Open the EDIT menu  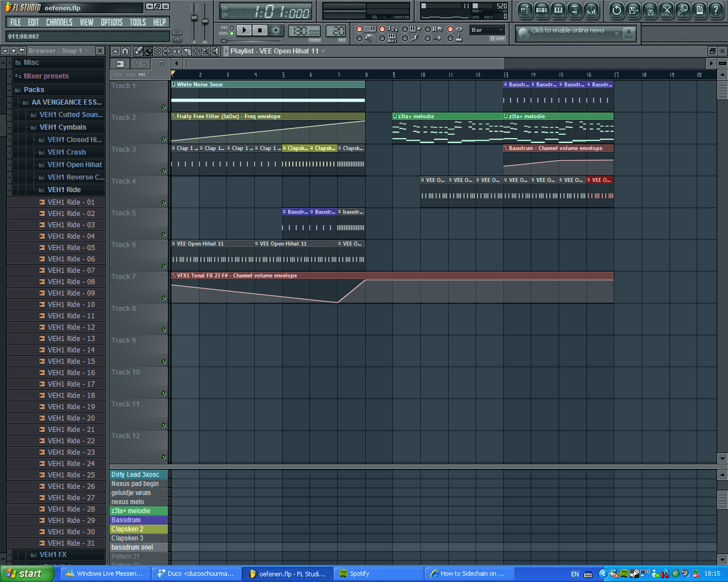pyautogui.click(x=34, y=22)
